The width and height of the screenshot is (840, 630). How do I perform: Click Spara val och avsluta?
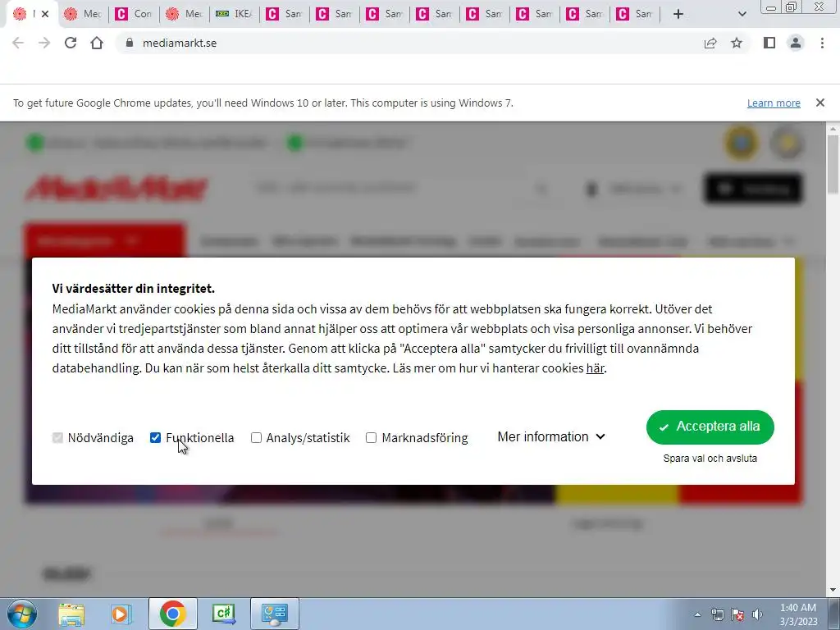tap(710, 458)
